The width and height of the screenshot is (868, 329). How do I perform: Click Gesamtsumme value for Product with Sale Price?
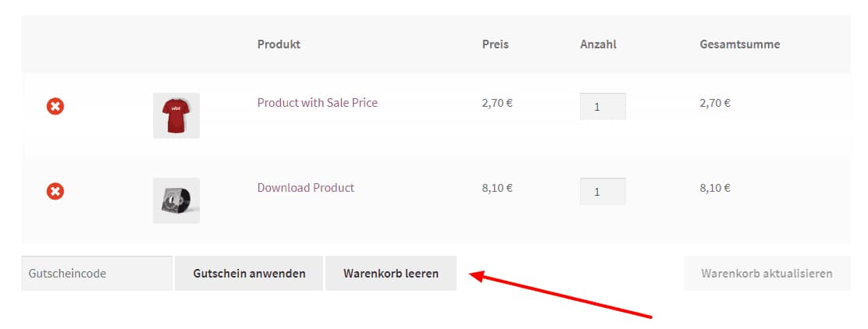pyautogui.click(x=715, y=102)
